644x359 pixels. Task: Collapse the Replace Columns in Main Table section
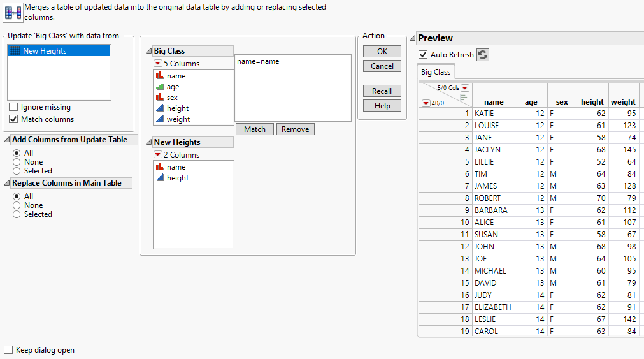(x=7, y=183)
